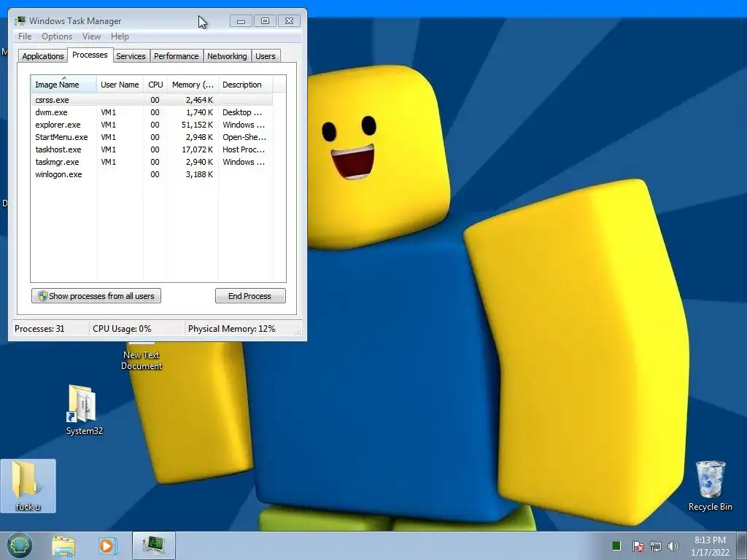Launch Windows Media Player from the taskbar

(108, 545)
